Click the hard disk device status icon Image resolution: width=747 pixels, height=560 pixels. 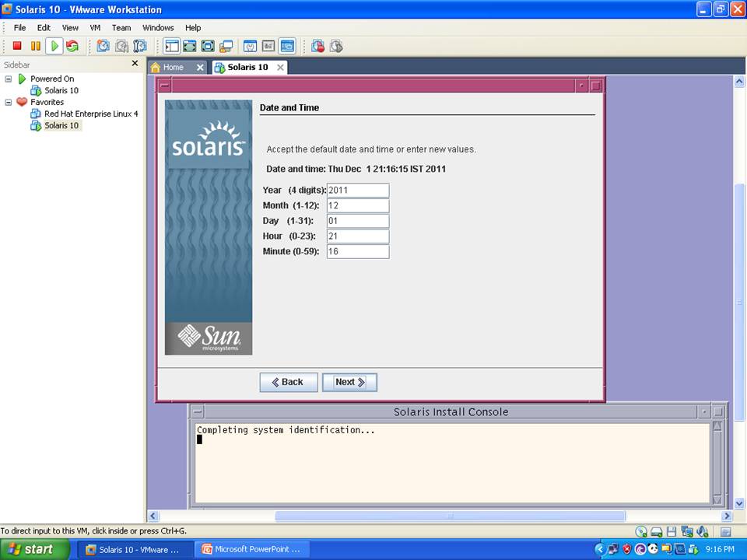point(657,531)
